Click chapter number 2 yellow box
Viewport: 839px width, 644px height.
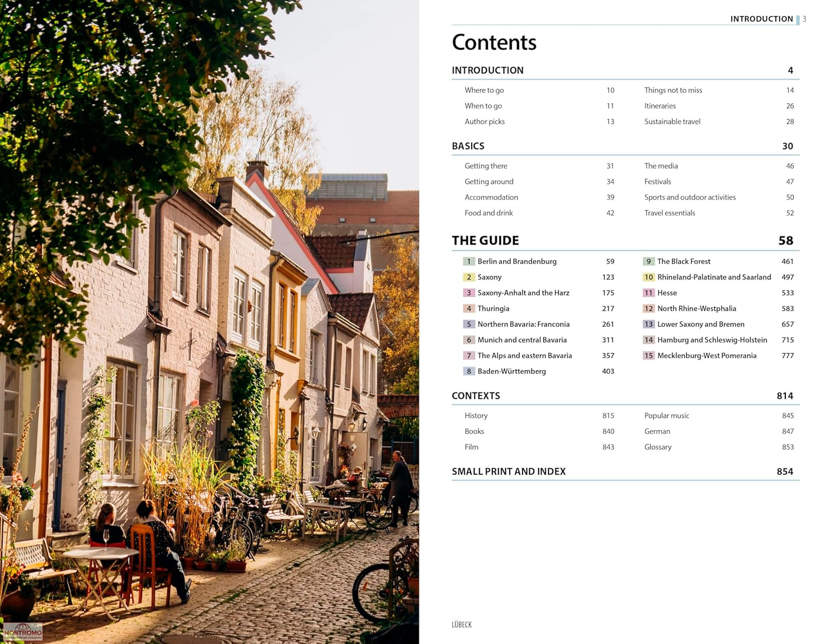(469, 277)
